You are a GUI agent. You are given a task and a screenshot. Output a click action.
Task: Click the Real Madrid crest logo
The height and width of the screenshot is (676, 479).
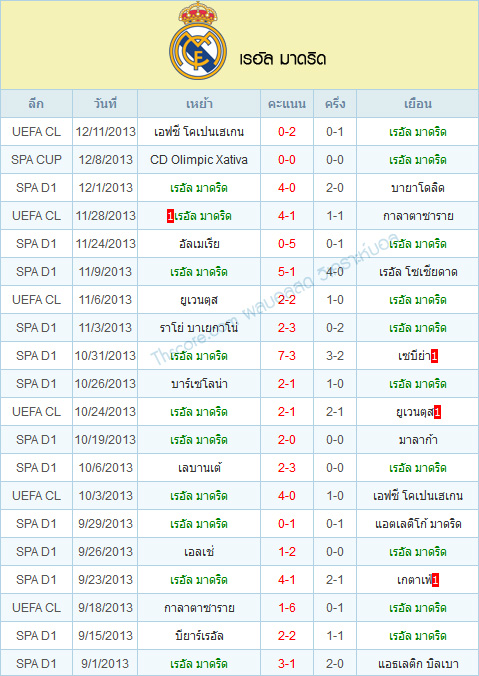(198, 41)
